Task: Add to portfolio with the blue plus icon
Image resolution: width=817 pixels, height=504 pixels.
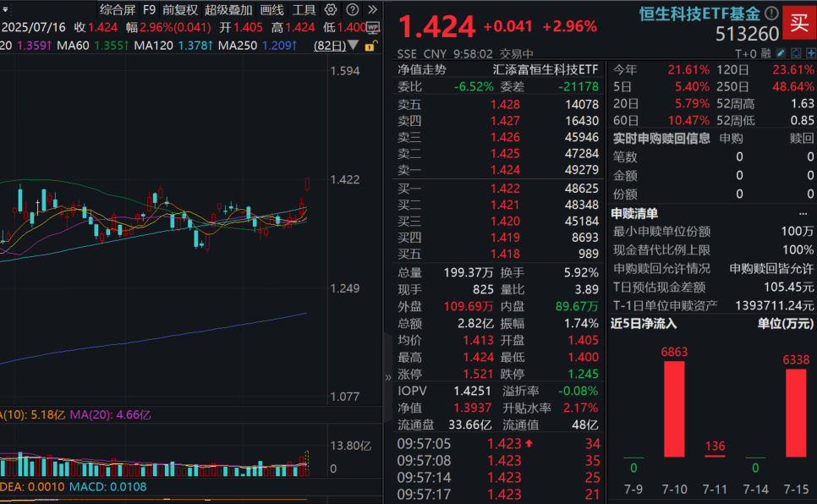Action: [x=811, y=52]
